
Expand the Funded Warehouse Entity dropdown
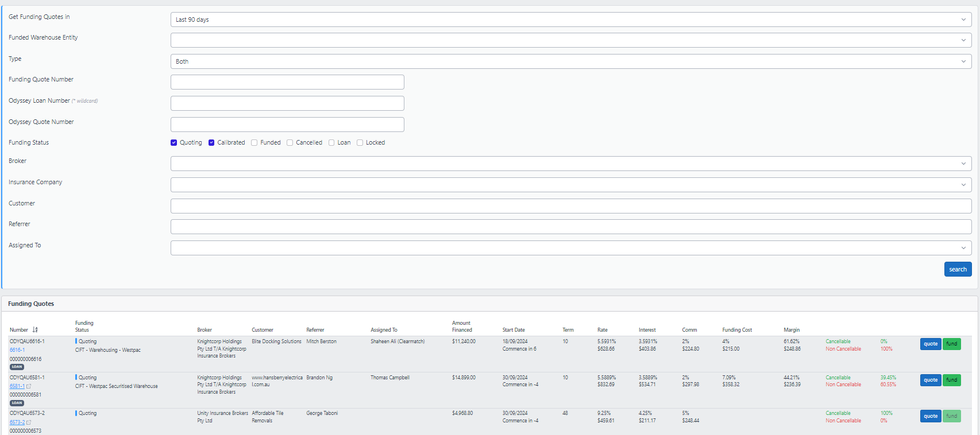pos(570,40)
